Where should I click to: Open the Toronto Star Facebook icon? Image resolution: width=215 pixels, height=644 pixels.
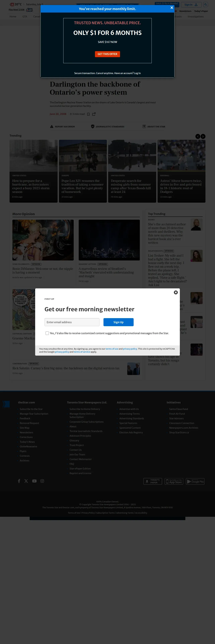[x=19, y=481]
